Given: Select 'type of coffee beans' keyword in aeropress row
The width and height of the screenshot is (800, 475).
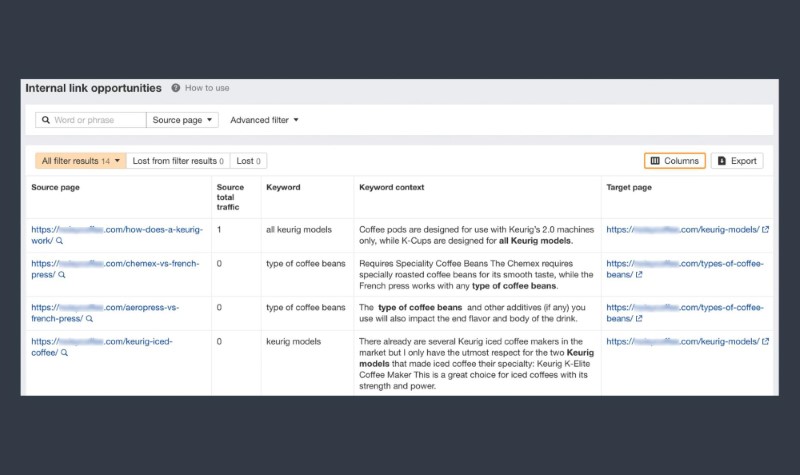Looking at the screenshot, I should point(306,307).
